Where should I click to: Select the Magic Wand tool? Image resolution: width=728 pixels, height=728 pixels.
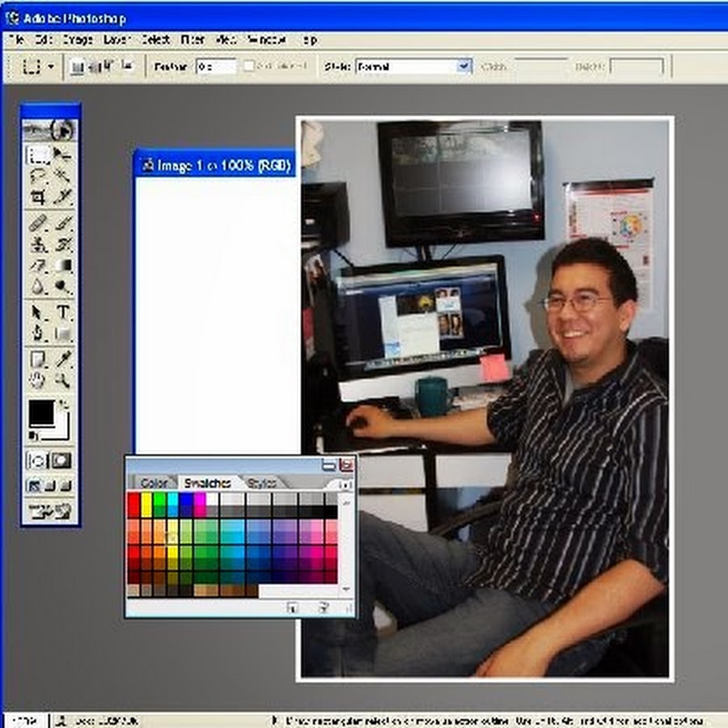(63, 176)
